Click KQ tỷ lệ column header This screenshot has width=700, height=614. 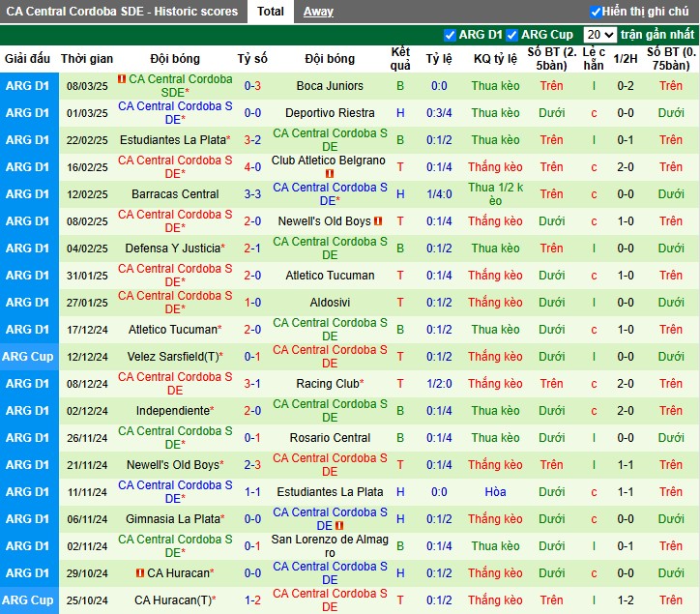[x=495, y=58]
